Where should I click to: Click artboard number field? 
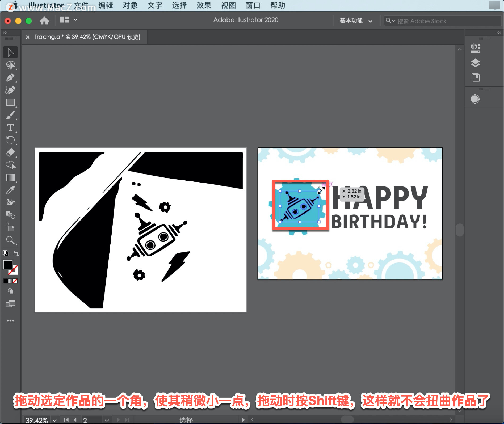point(92,420)
